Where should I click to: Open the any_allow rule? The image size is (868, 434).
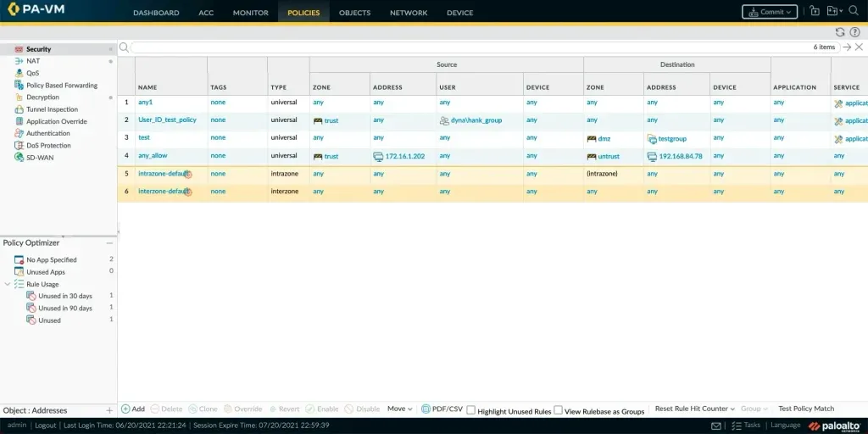click(x=153, y=156)
